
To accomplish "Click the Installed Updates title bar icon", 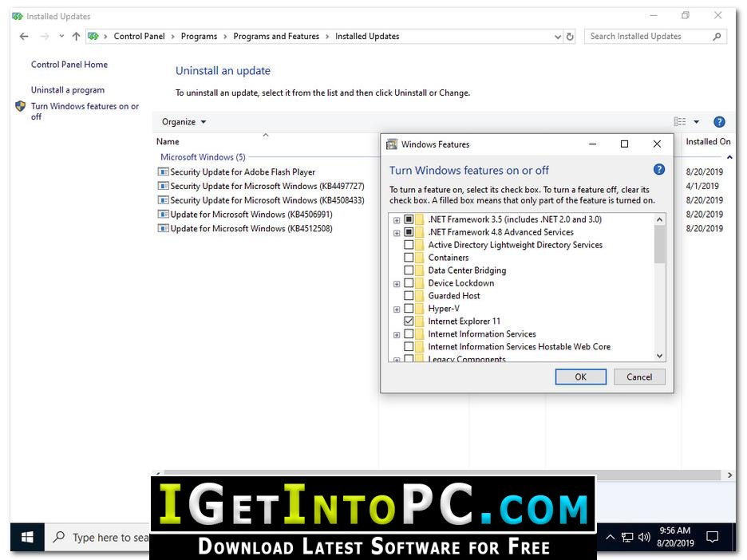I will pos(17,16).
